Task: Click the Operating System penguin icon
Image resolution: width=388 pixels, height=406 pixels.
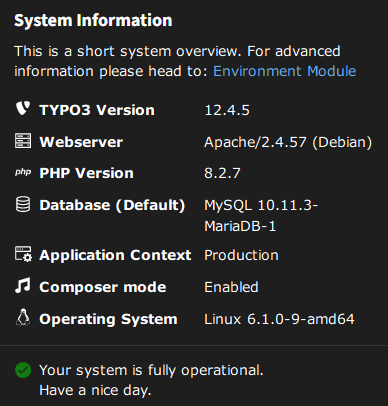Action: click(x=23, y=318)
